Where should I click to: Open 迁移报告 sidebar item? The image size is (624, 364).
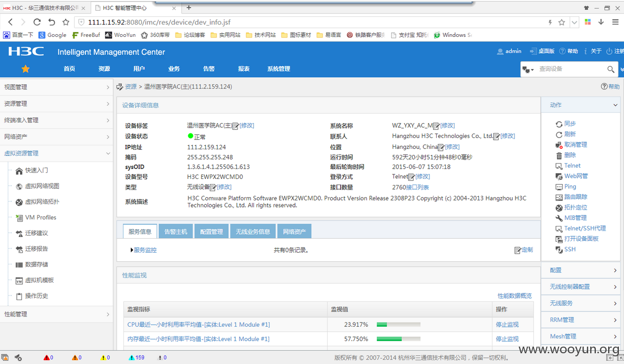(x=36, y=249)
